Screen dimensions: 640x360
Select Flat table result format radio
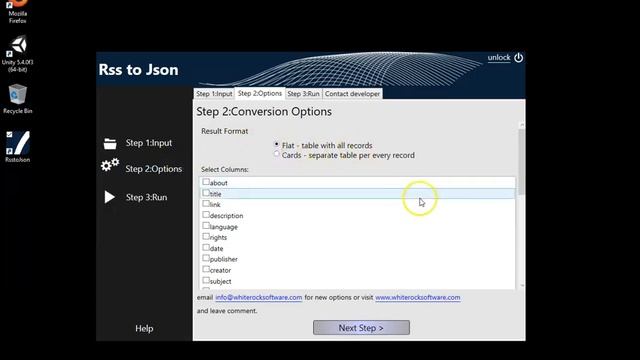point(277,144)
